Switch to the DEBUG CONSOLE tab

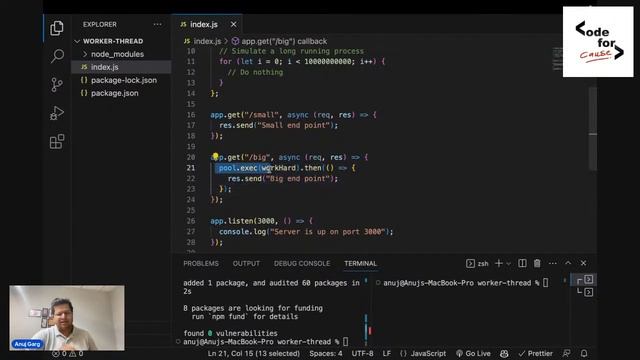click(302, 264)
